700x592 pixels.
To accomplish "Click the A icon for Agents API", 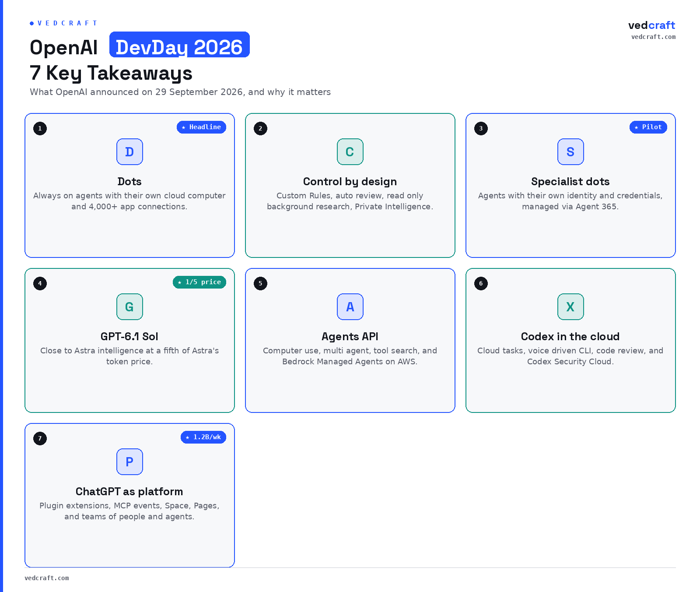I will [350, 307].
